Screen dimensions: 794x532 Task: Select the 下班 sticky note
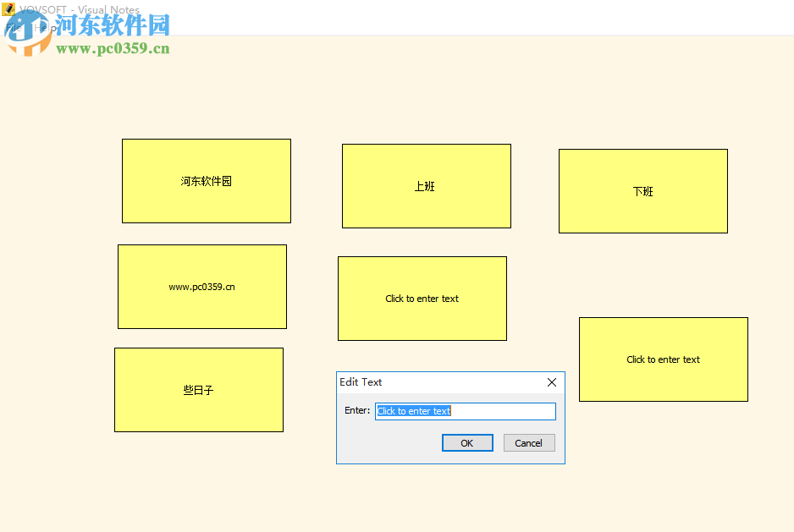(642, 190)
